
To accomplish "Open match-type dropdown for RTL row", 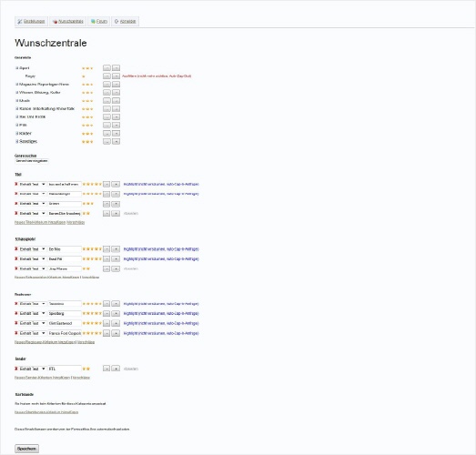I will coord(32,369).
